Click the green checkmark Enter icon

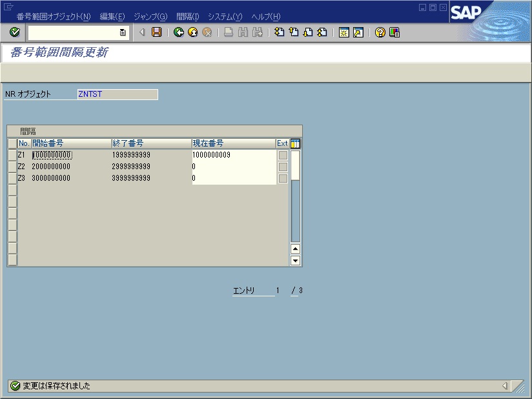[x=15, y=32]
